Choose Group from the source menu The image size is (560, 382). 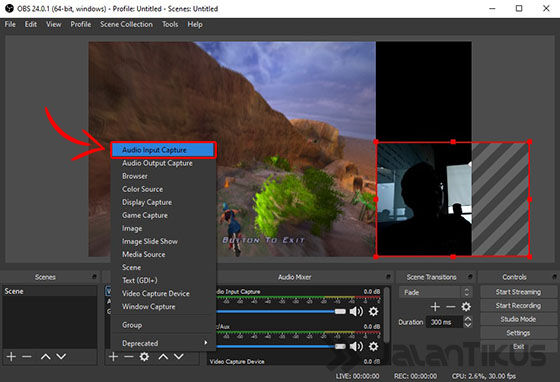tap(163, 325)
